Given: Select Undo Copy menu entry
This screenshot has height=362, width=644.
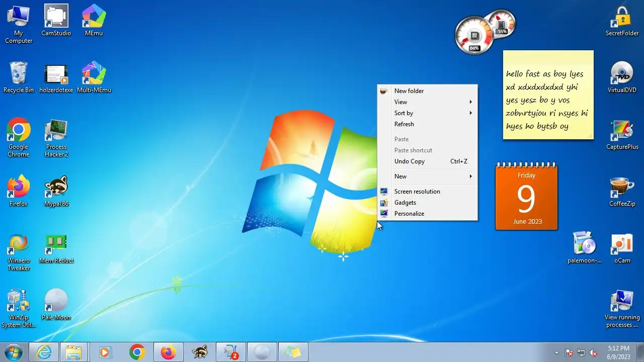Looking at the screenshot, I should coord(427,161).
